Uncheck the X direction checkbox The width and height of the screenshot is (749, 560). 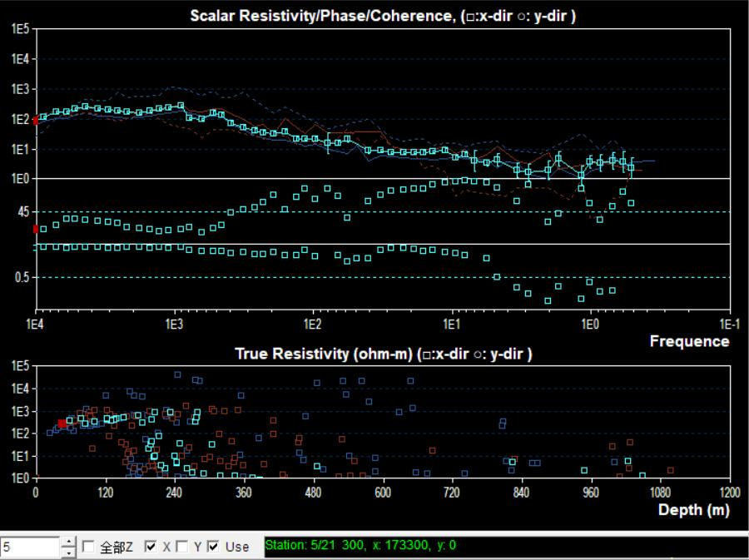click(151, 547)
